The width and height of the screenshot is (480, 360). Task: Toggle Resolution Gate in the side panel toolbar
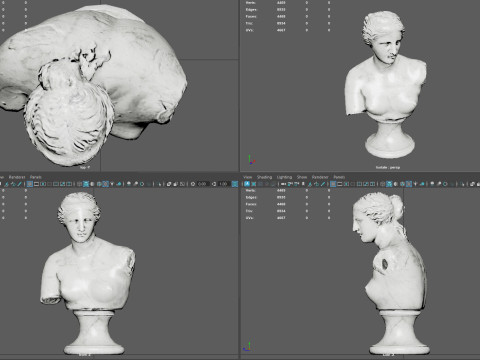coord(346,184)
